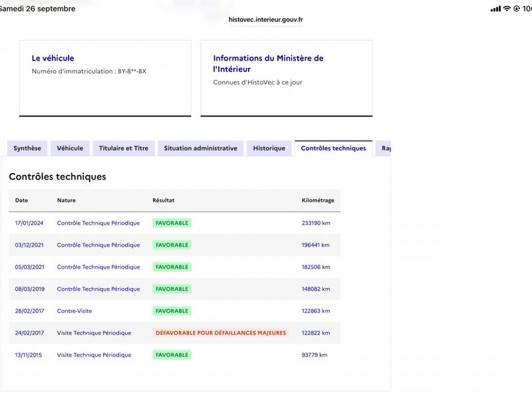Open the partially visible Rapport tab
532x399 pixels.
click(384, 148)
